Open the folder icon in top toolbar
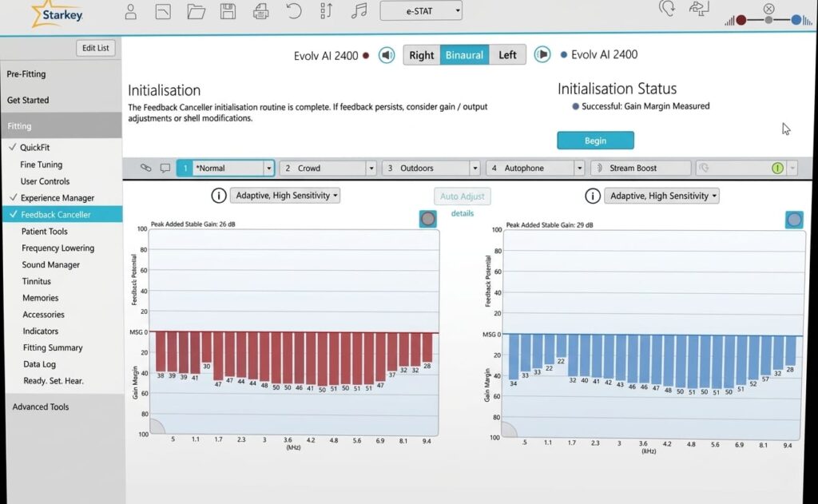This screenshot has width=818, height=504. [x=196, y=11]
